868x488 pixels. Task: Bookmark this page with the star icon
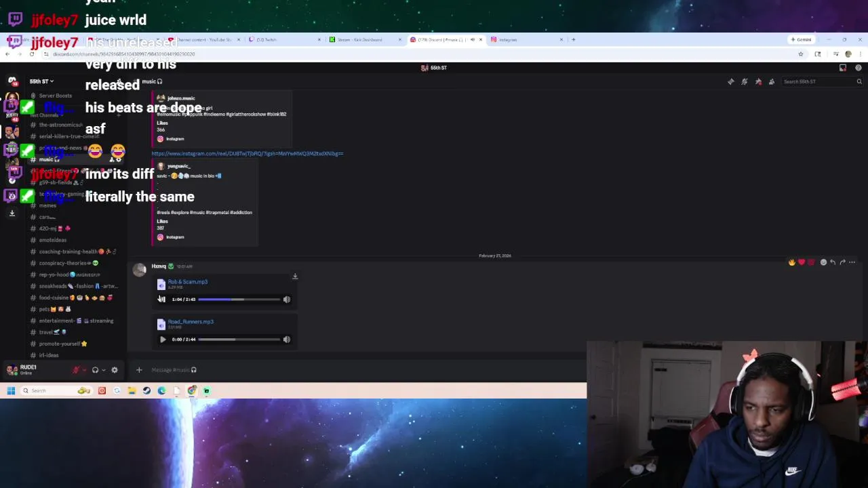pyautogui.click(x=801, y=54)
